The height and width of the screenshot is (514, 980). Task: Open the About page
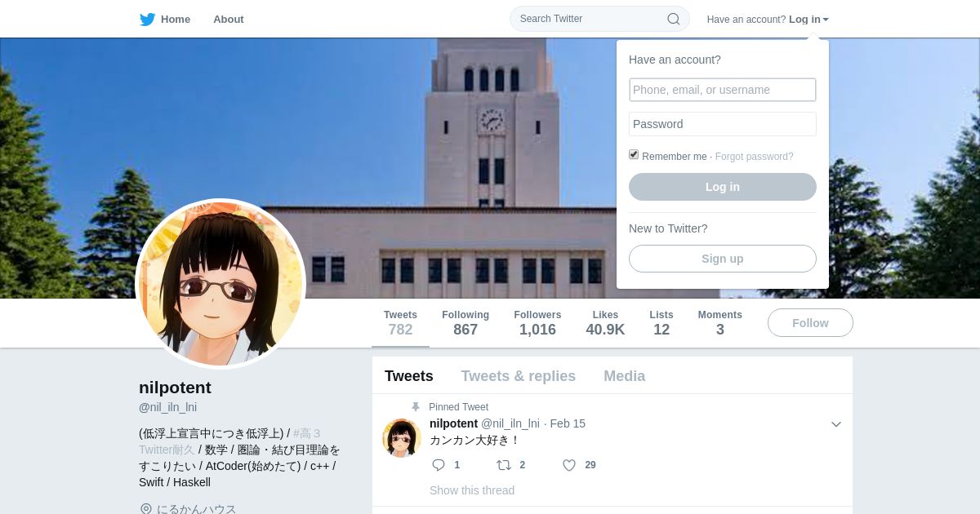pos(229,20)
